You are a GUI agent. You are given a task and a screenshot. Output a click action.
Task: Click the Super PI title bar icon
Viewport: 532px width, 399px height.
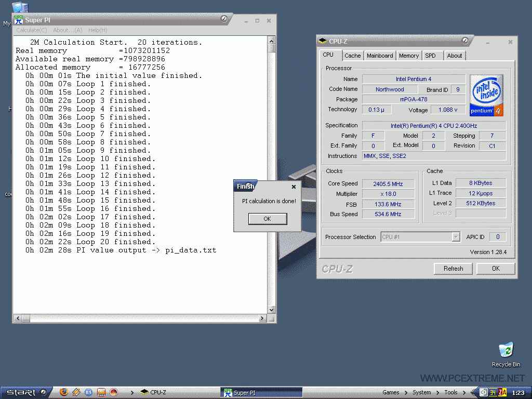tap(18, 20)
